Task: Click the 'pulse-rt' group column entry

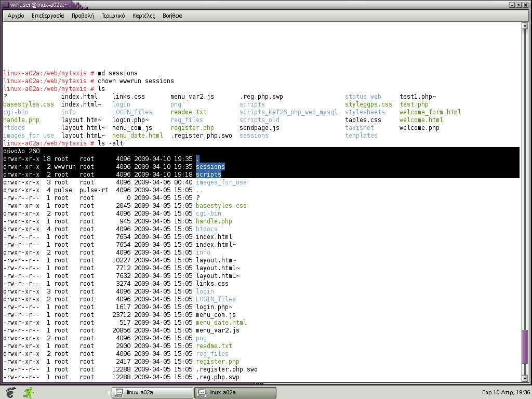Action: [94, 190]
